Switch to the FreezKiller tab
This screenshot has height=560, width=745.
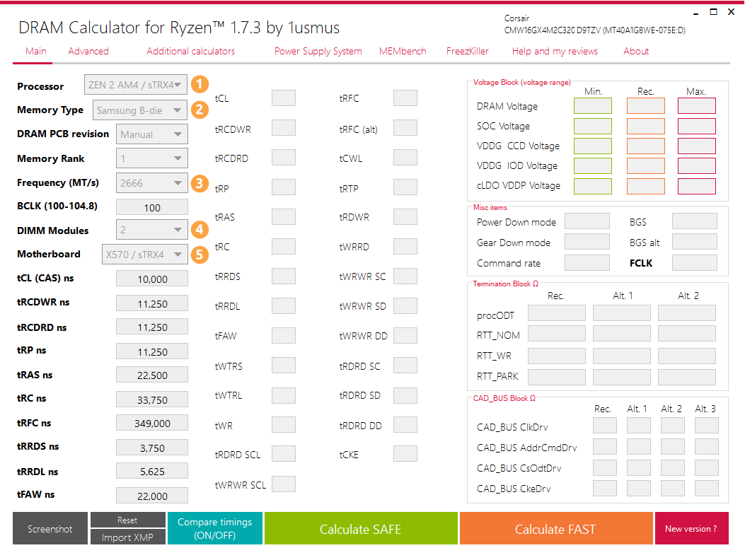tap(467, 51)
